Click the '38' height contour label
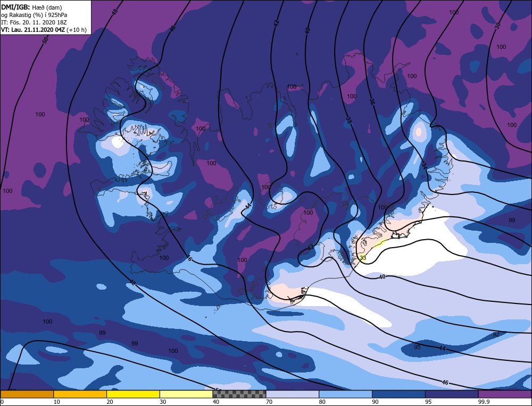The height and width of the screenshot is (406, 532). (x=348, y=120)
